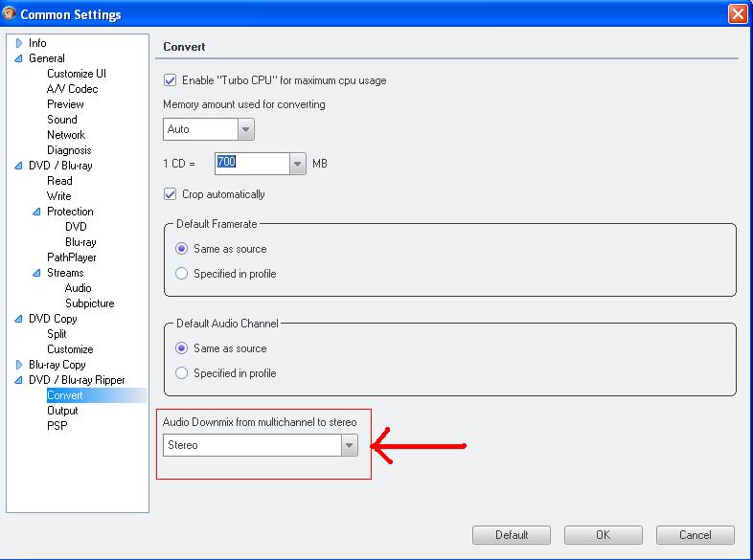Select the Blu-ray Copy tree item
The image size is (753, 560).
(57, 365)
